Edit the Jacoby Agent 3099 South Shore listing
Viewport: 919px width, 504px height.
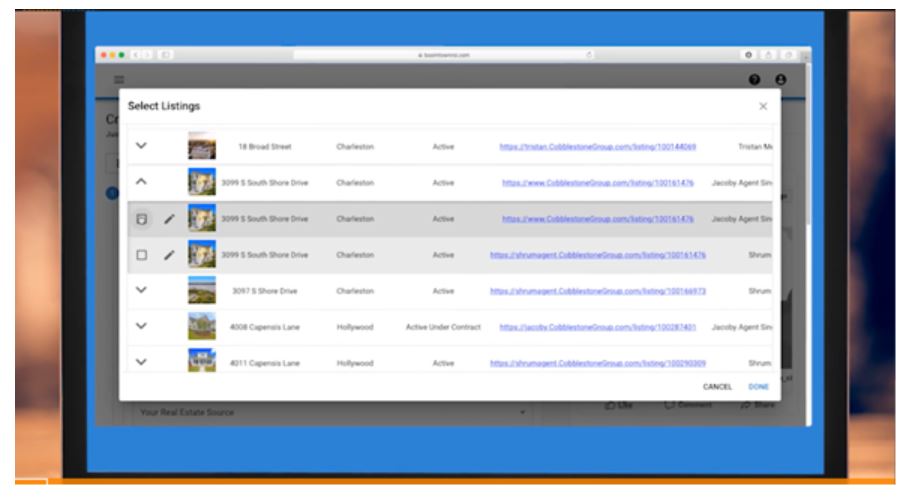[169, 219]
